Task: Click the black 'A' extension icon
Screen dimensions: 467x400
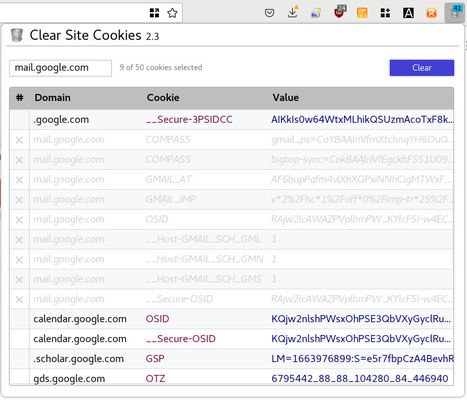Action: pyautogui.click(x=408, y=13)
